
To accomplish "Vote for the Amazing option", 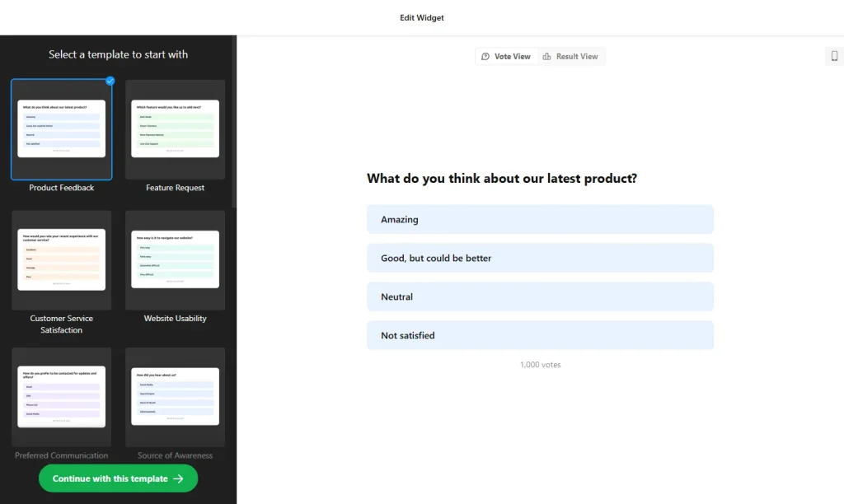I will tap(540, 219).
